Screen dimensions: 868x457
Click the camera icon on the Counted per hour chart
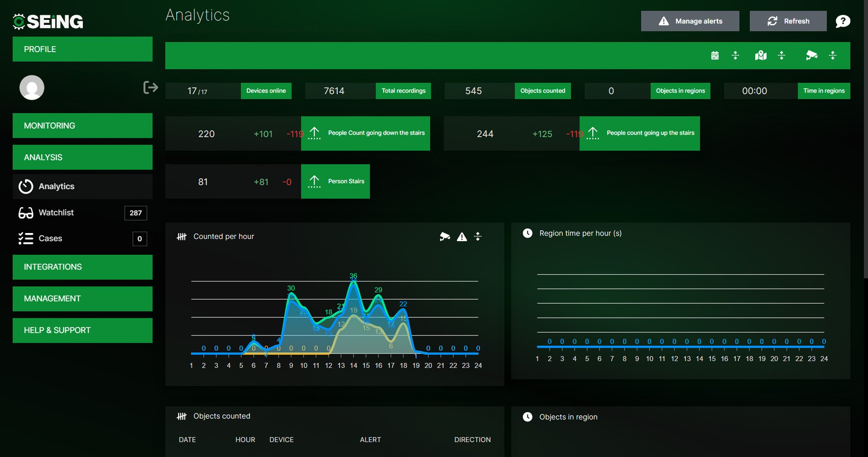pyautogui.click(x=445, y=236)
